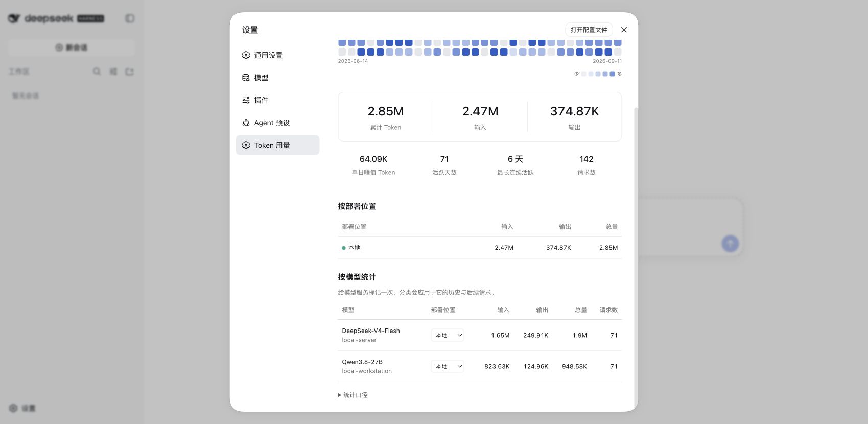
Task: Switch to the 模型 settings section
Action: pyautogui.click(x=277, y=78)
